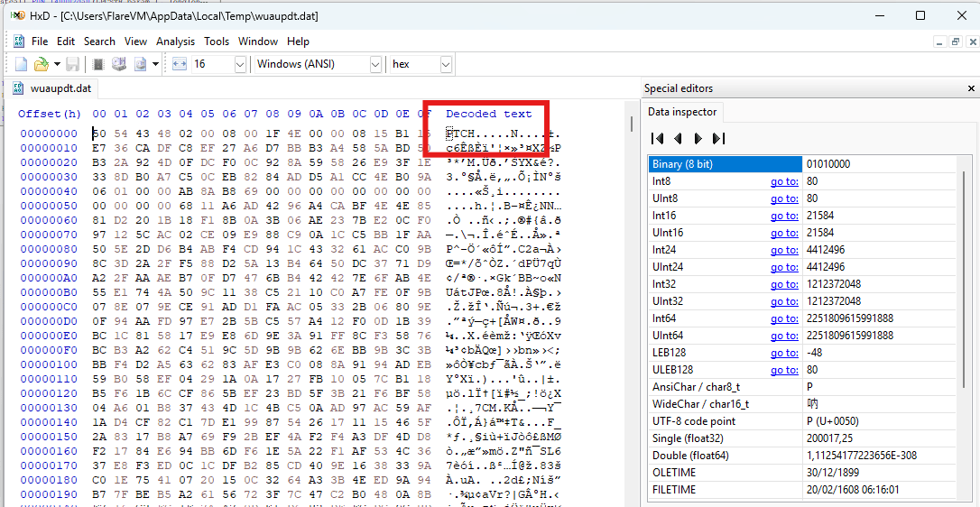This screenshot has width=980, height=507.
Task: Go to previous byte in Data inspector
Action: [x=678, y=138]
